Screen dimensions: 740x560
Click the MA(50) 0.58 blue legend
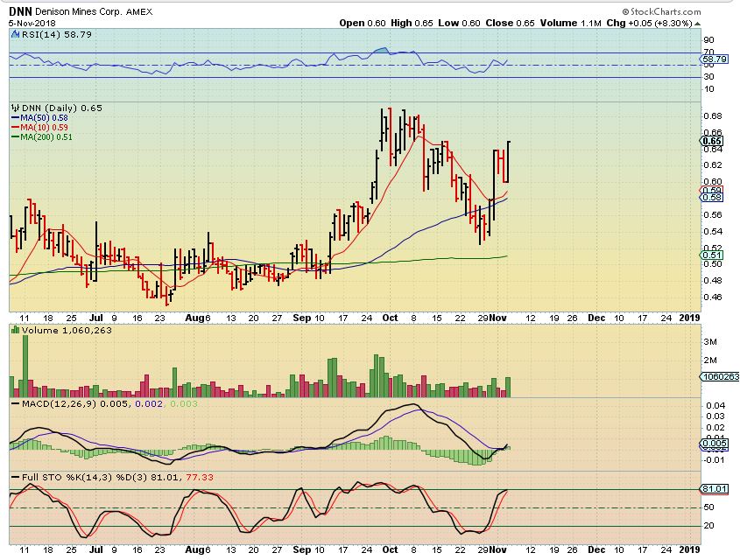39,118
